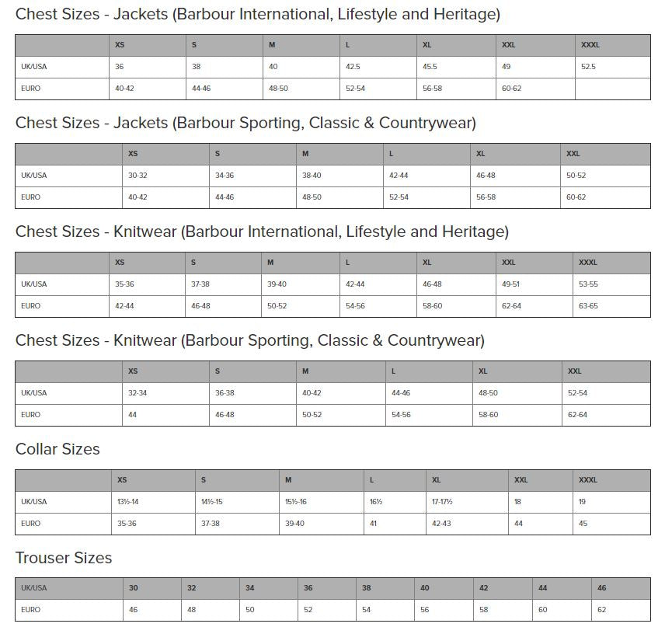Click the 32-34 knitwear XS cell
Screen dimensions: 672x627
click(138, 393)
